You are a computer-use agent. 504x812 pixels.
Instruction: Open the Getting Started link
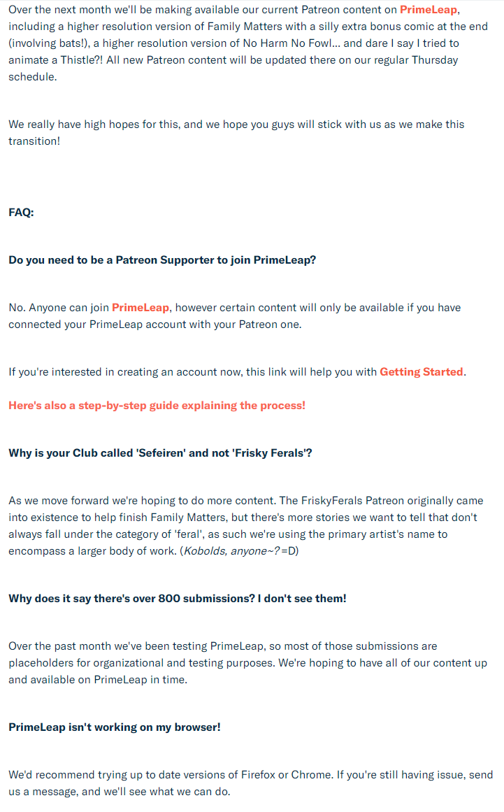point(421,372)
